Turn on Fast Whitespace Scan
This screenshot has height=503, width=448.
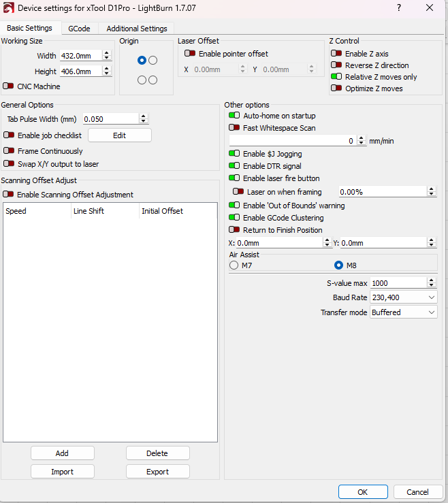[234, 128]
